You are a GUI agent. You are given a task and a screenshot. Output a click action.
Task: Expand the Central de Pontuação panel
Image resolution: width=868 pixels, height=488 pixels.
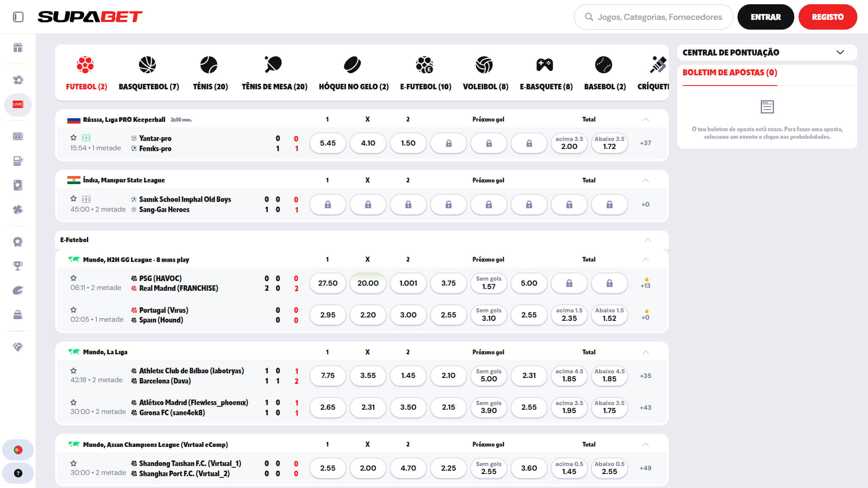[840, 52]
